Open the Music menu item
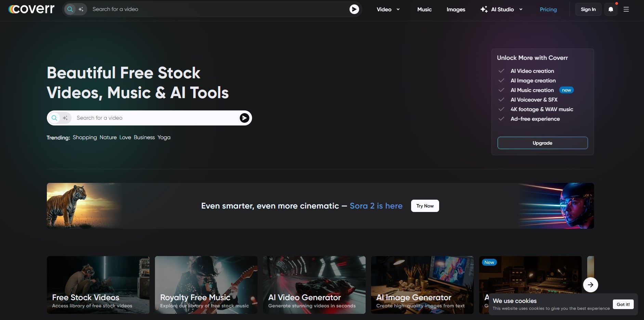 tap(424, 10)
